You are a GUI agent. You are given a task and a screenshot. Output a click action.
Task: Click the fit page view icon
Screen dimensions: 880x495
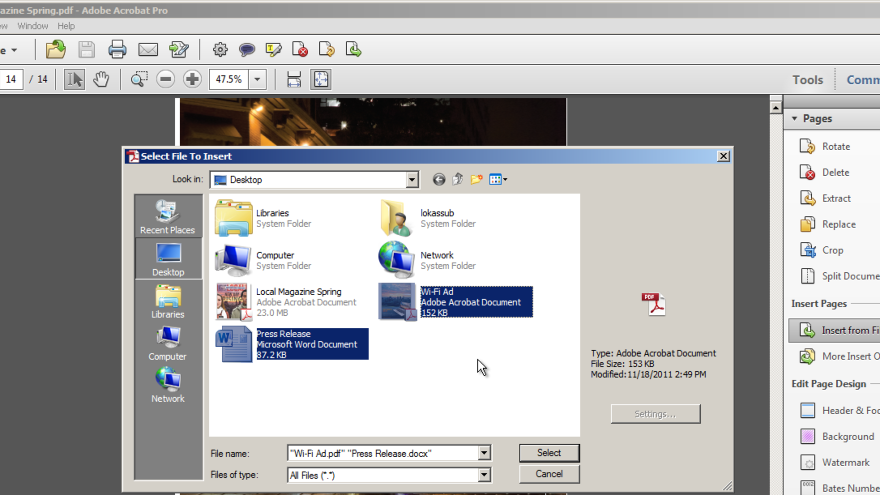pos(321,79)
